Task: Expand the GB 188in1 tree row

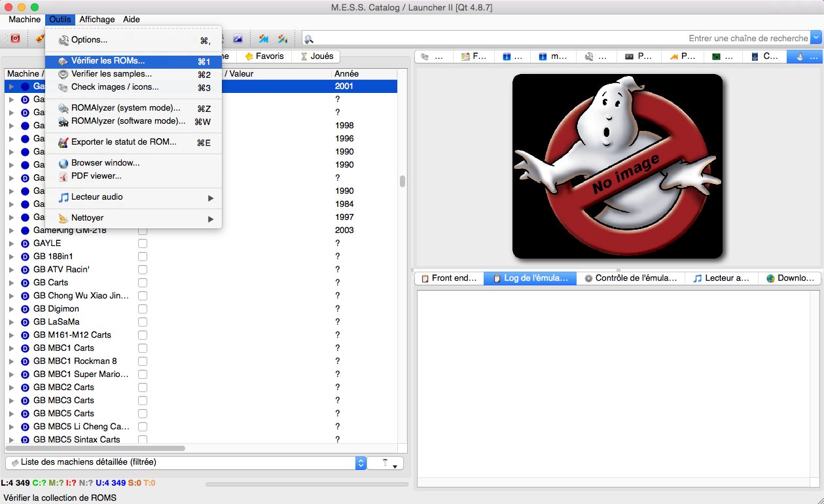Action: 11,257
